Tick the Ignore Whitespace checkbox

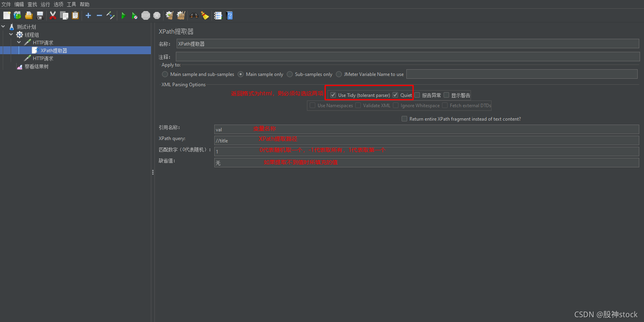[x=396, y=105]
